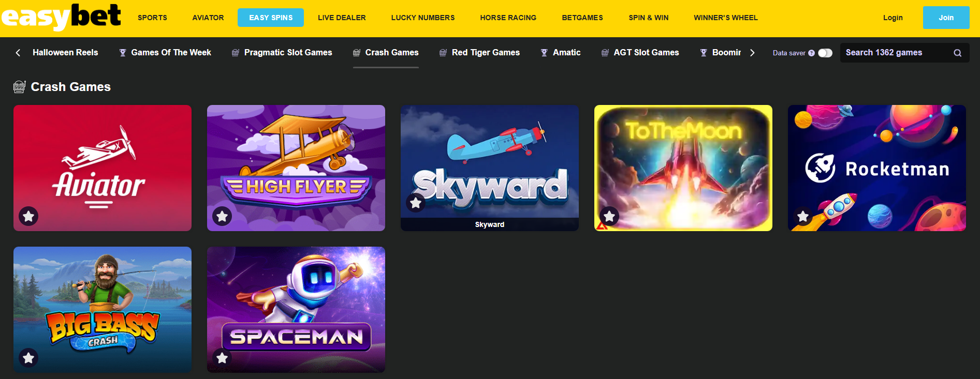Go to easybet home via logo

coord(61,17)
